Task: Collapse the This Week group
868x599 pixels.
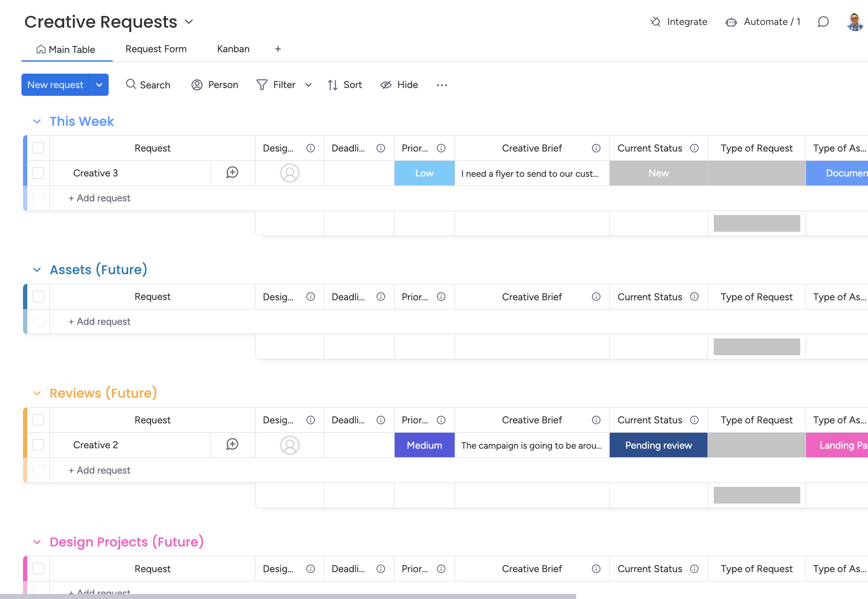Action: coord(37,122)
